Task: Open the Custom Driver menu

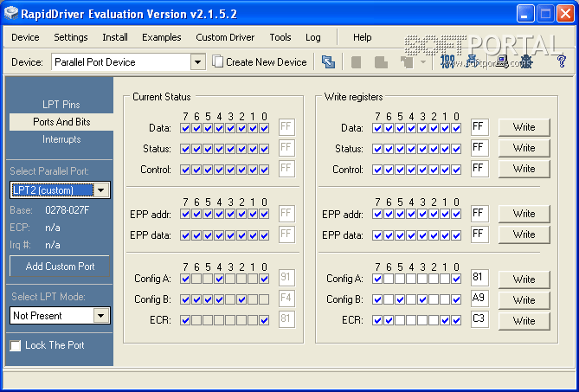Action: click(225, 37)
